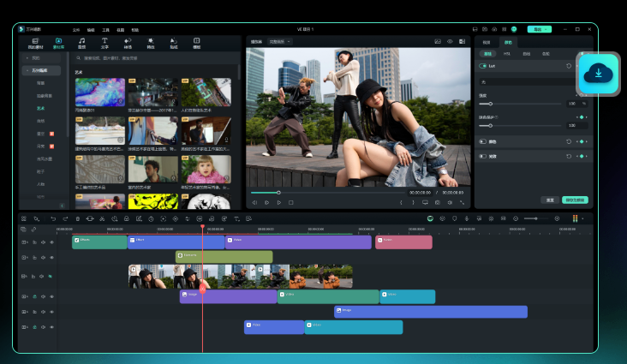Open the Templates tab in media toolbar

(x=196, y=42)
